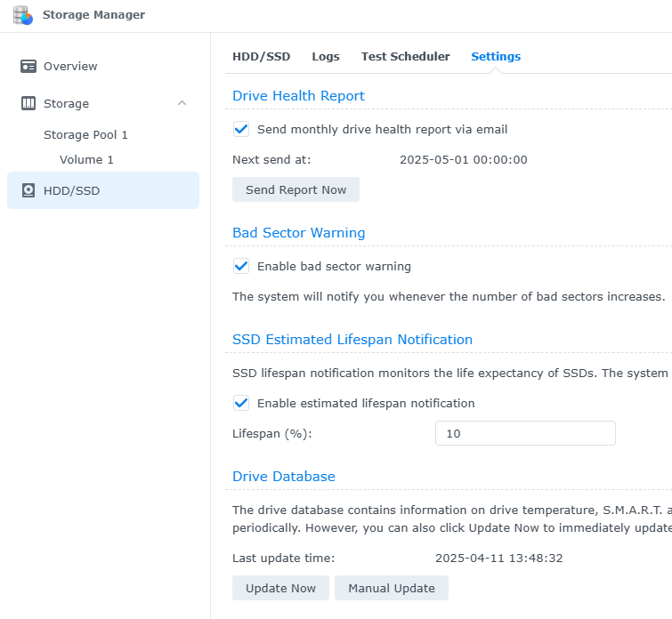Screen dimensions: 672x619
Task: Click the drive database description paragraph
Action: [x=452, y=519]
